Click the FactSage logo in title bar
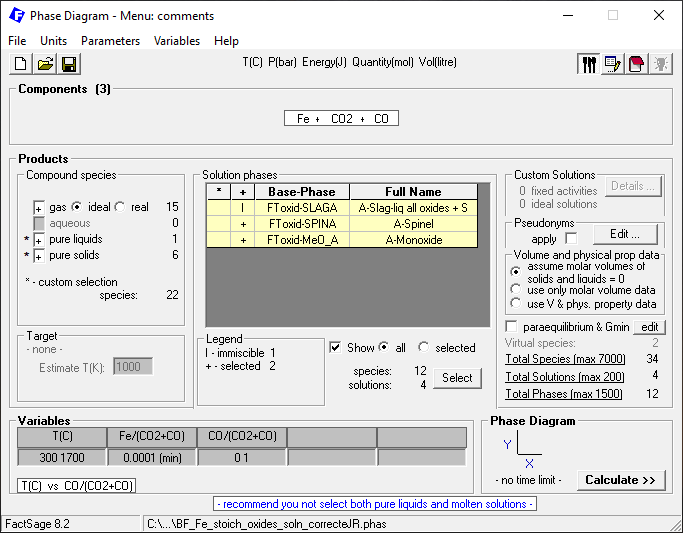The height and width of the screenshot is (533, 683). click(17, 16)
